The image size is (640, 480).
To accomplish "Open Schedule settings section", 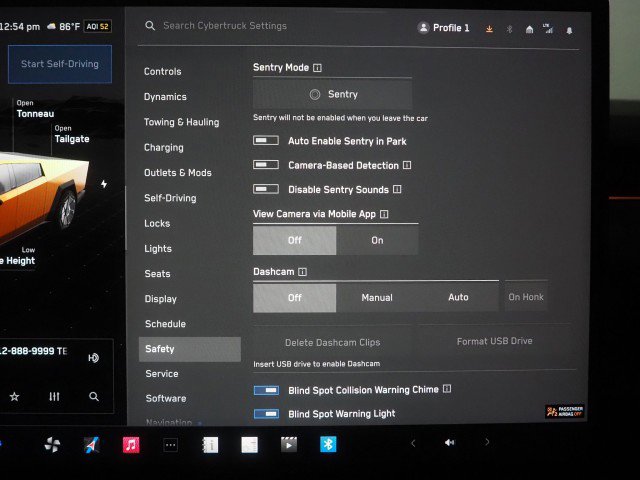I will coord(165,324).
